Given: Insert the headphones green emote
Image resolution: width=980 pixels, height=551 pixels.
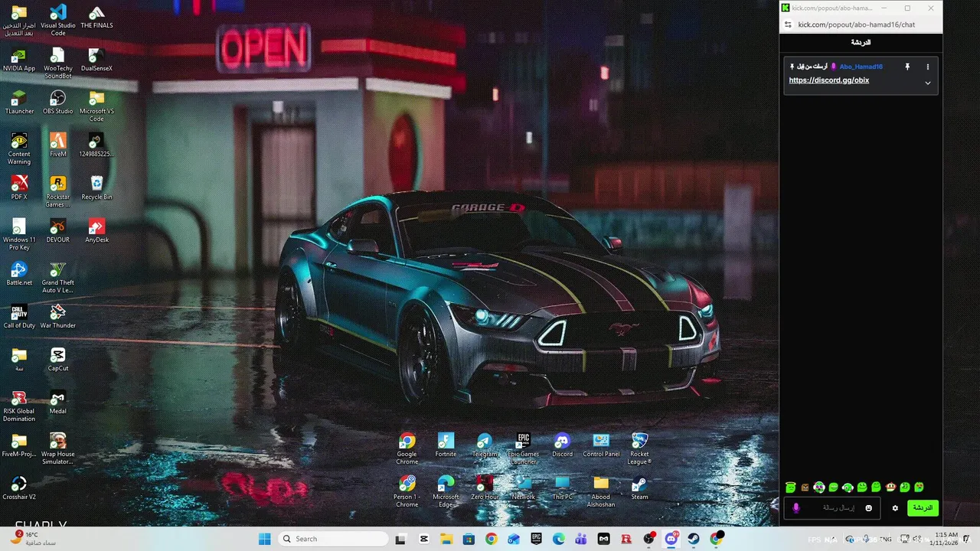Looking at the screenshot, I should [x=848, y=487].
